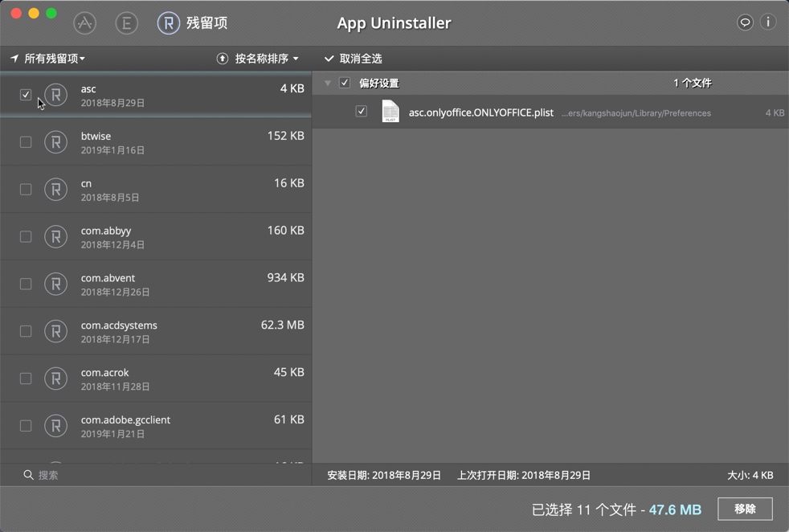Click the R 残留项 module icon
Viewport: 789px width, 532px height.
(168, 23)
